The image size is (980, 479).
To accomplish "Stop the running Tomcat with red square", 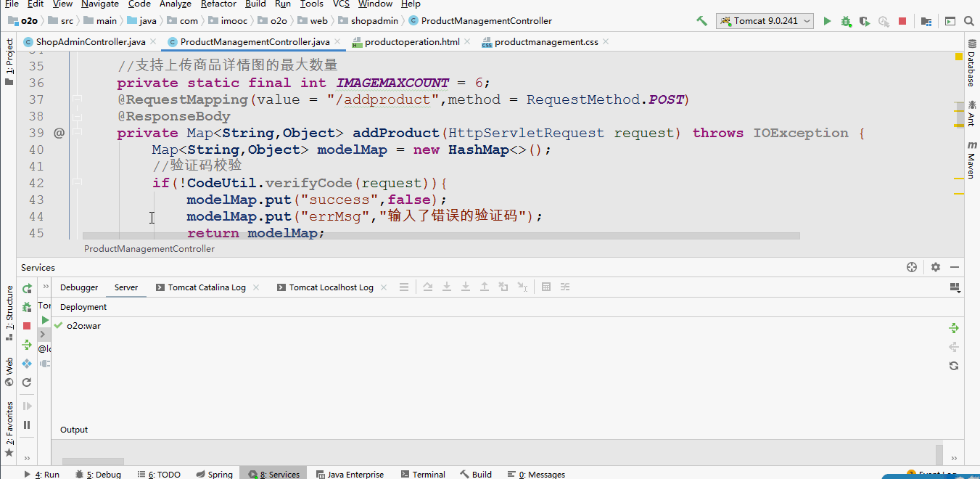I will [x=902, y=21].
